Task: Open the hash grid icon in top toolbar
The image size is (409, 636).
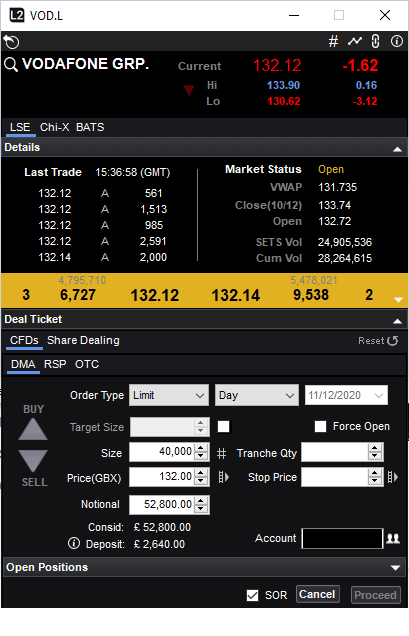Action: tap(333, 41)
